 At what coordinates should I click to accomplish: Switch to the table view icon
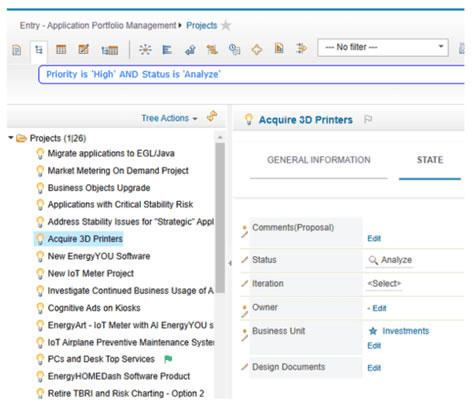coord(61,50)
